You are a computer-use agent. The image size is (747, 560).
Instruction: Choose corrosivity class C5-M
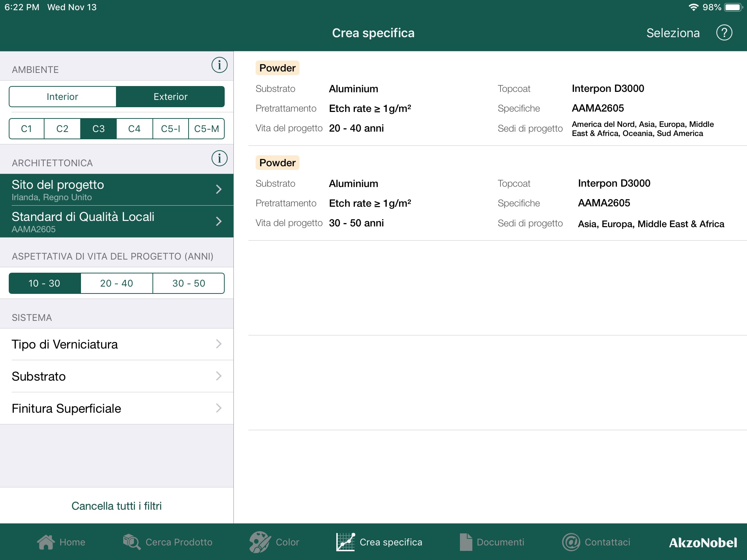click(x=206, y=129)
